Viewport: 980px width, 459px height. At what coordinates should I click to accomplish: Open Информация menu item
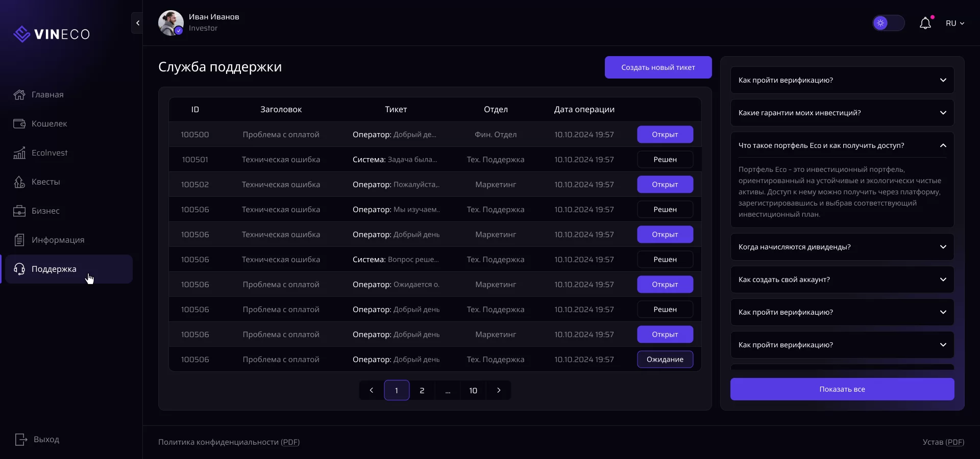[x=58, y=240]
